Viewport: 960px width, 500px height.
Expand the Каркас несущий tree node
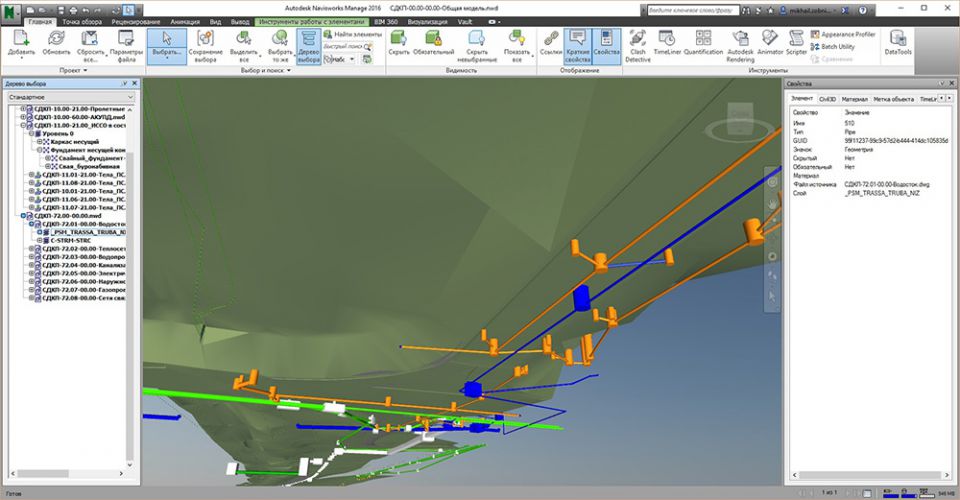point(40,141)
